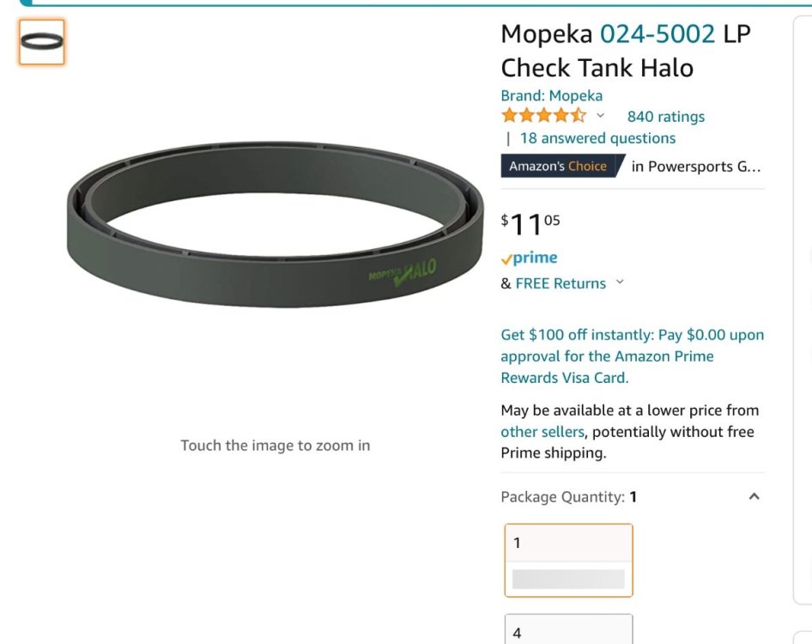
Task: Open the 024-5002 model number link
Action: pyautogui.click(x=657, y=34)
